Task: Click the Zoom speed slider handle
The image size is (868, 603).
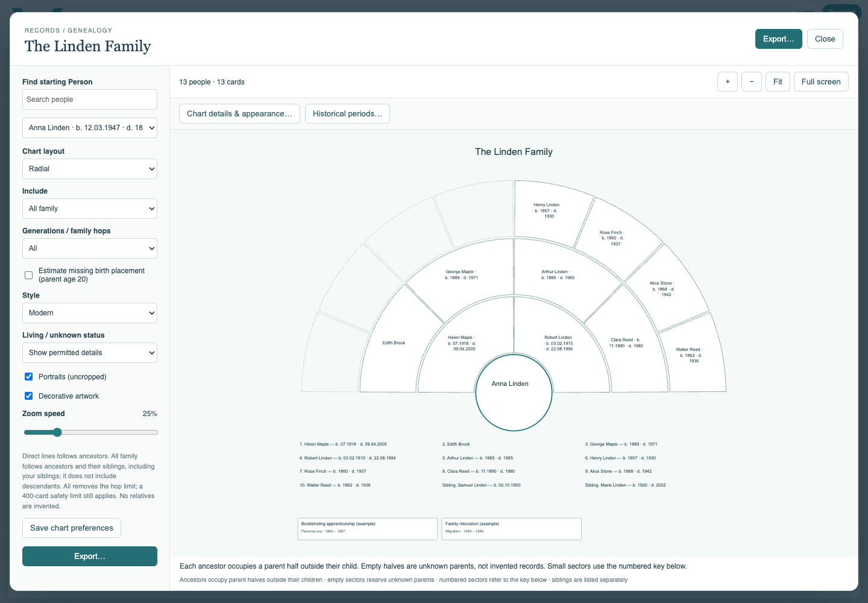Action: (x=57, y=432)
